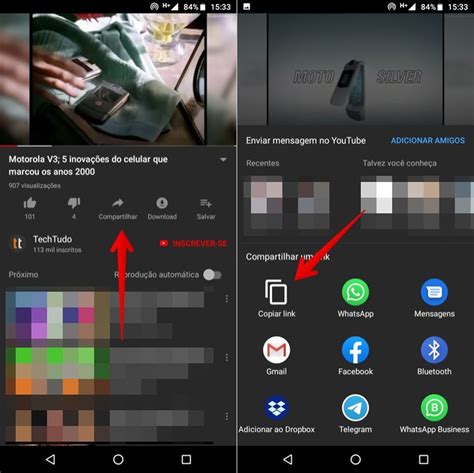Tap the like thumbs-up icon
The width and height of the screenshot is (474, 473).
(x=30, y=203)
